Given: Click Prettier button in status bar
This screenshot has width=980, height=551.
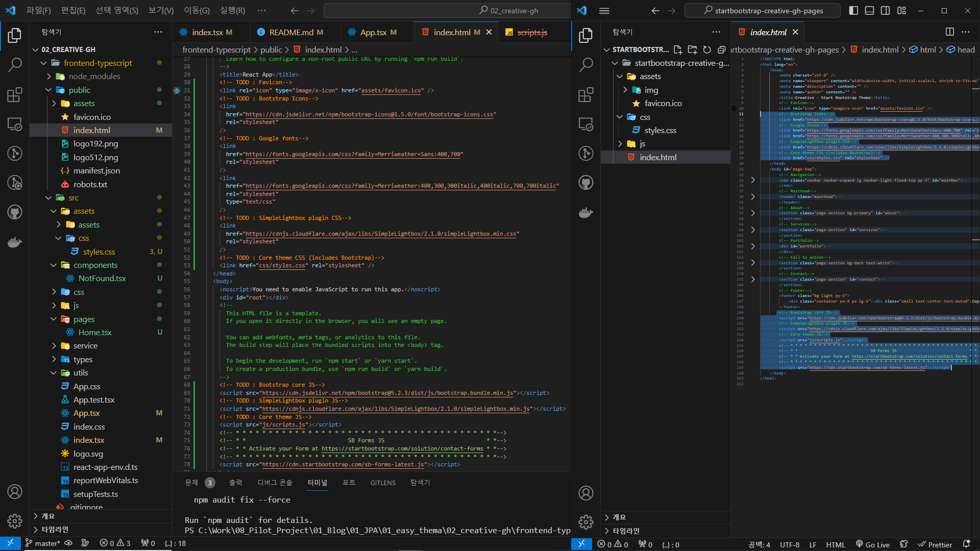Looking at the screenshot, I should click(935, 544).
